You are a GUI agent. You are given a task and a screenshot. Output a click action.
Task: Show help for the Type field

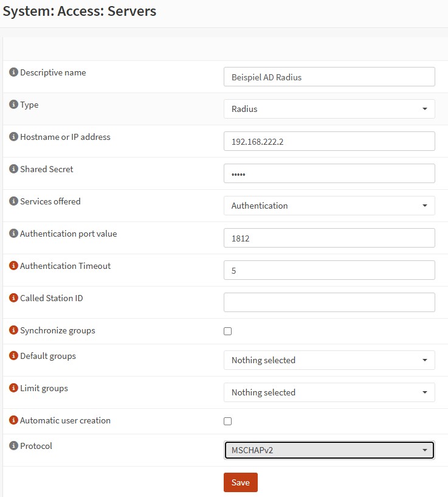pyautogui.click(x=13, y=104)
